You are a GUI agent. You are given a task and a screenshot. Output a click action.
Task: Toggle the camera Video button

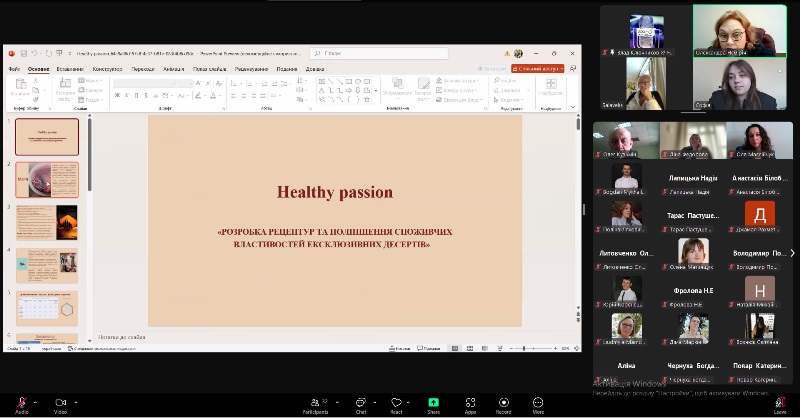pyautogui.click(x=60, y=403)
